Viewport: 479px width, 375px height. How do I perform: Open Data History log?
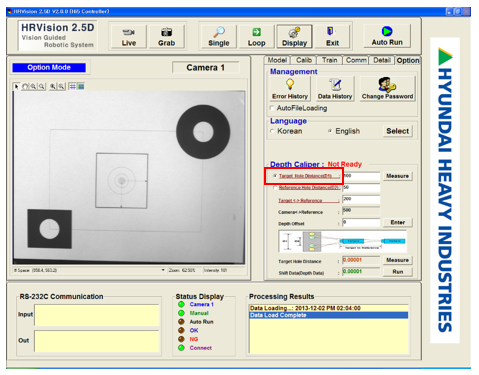(x=335, y=89)
